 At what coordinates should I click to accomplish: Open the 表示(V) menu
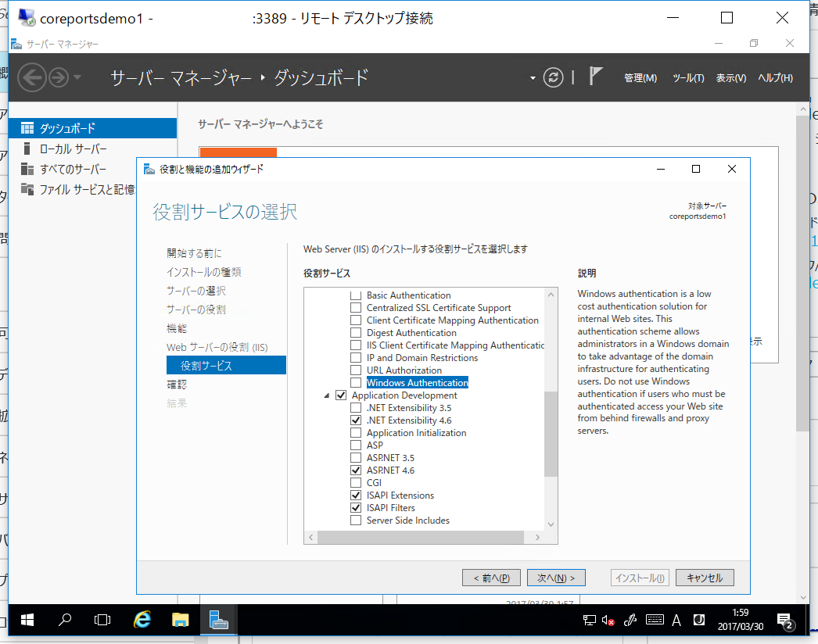(731, 77)
